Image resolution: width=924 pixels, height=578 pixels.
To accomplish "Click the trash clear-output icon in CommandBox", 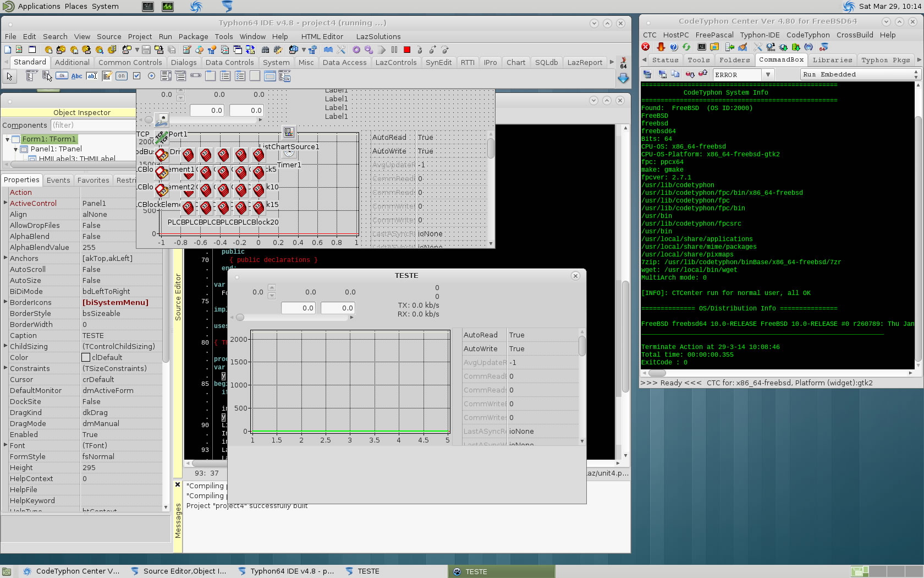I will 647,74.
